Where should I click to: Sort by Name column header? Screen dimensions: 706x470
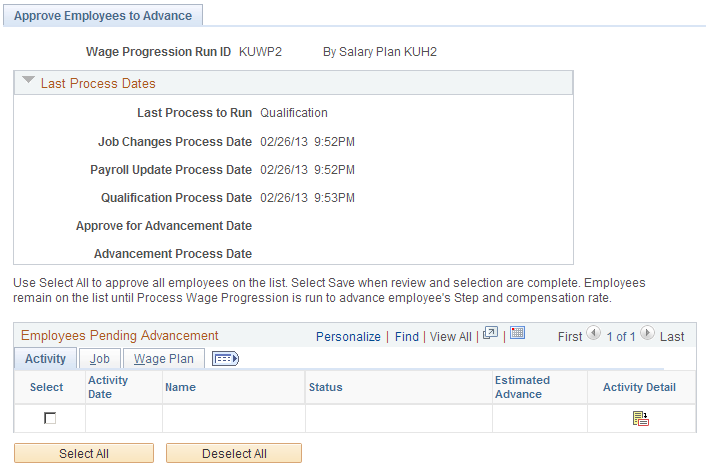tap(180, 387)
